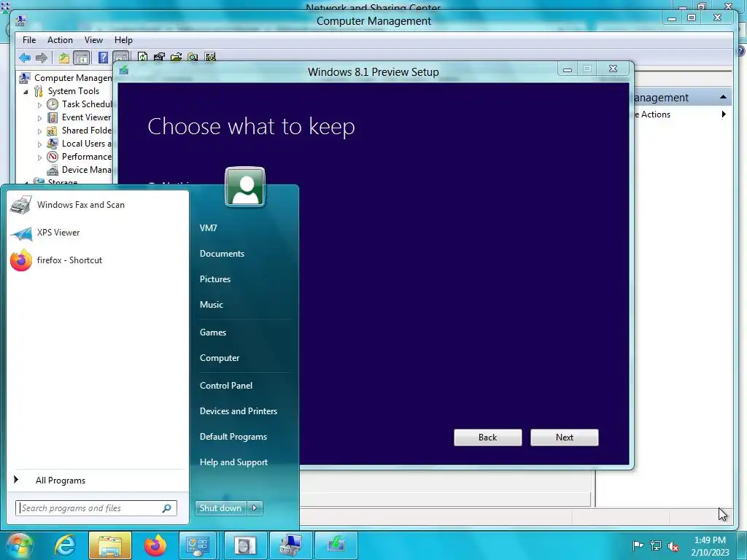
Task: Click the muted volume speaker tray icon
Action: (x=673, y=546)
